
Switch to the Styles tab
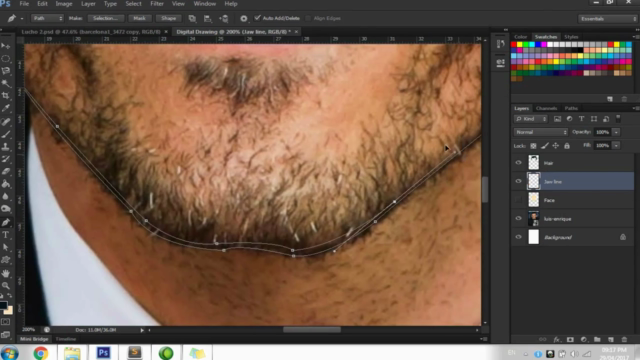571,37
